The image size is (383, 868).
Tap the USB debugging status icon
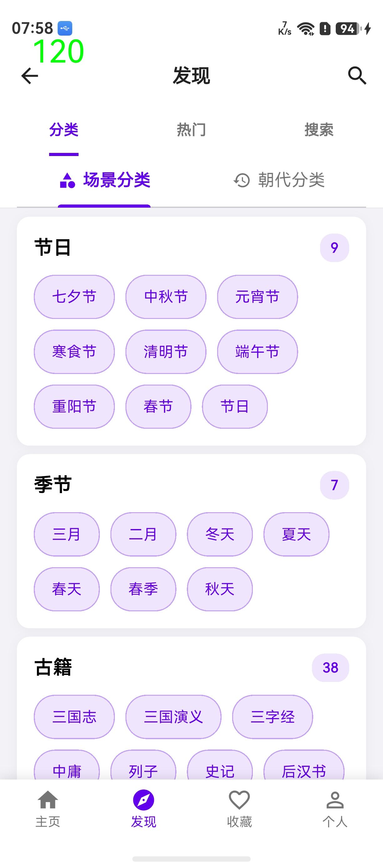65,28
